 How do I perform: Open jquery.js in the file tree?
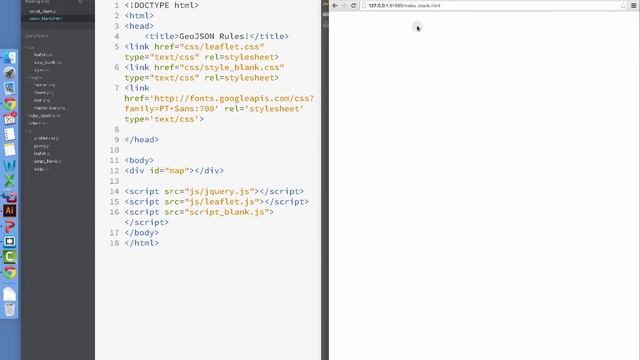tap(41, 146)
